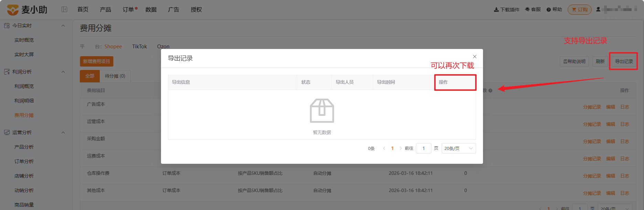This screenshot has width=644, height=210.
Task: Open the 广告 top menu
Action: coord(174,10)
